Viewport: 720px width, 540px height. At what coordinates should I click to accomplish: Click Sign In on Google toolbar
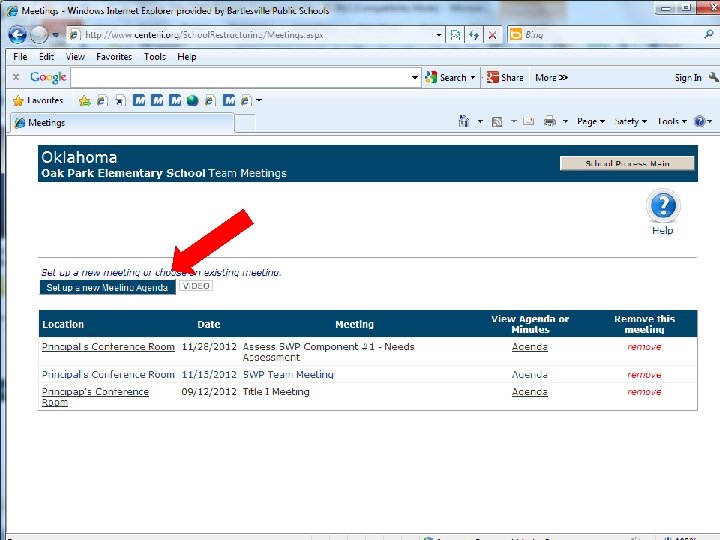click(x=688, y=78)
